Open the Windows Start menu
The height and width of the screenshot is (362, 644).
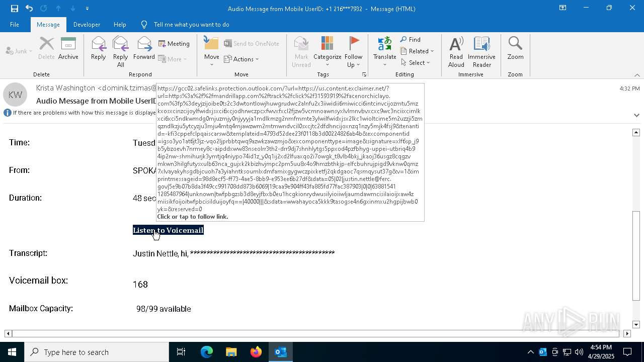pyautogui.click(x=12, y=352)
